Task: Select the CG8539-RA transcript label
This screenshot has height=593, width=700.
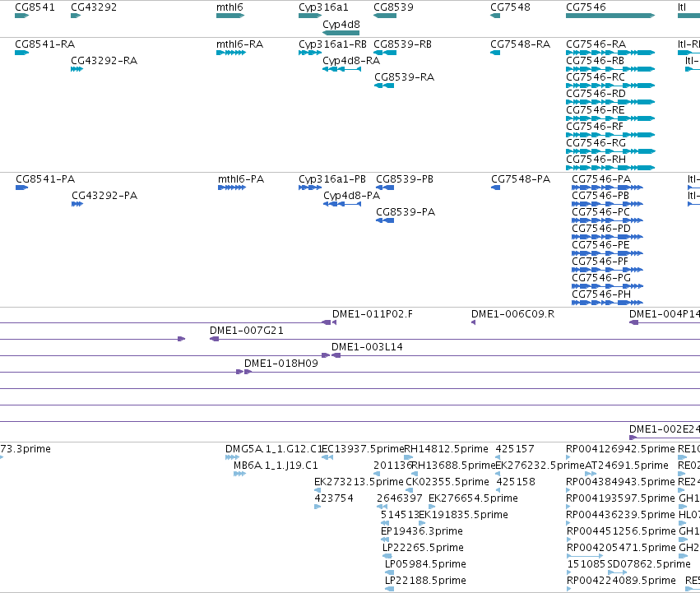Action: (x=405, y=77)
